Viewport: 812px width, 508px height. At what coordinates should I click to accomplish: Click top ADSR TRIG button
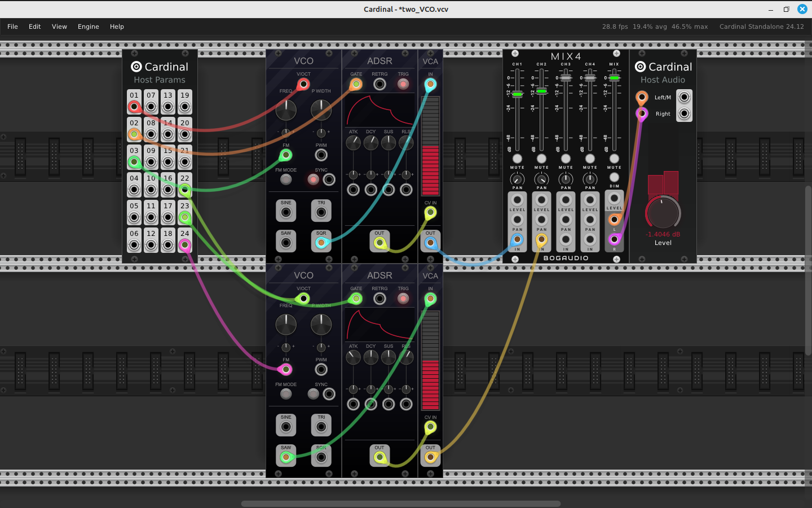[x=403, y=84]
